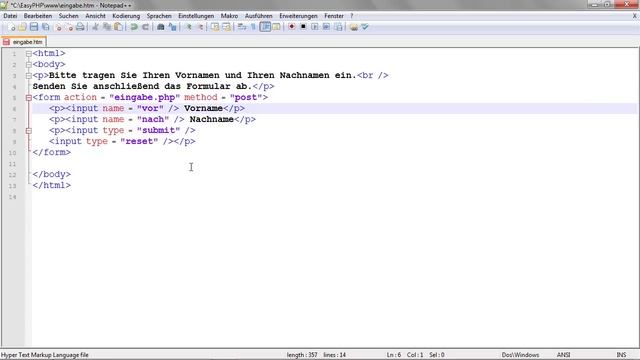
Task: Click the macro Playback icon
Action: pos(315,27)
